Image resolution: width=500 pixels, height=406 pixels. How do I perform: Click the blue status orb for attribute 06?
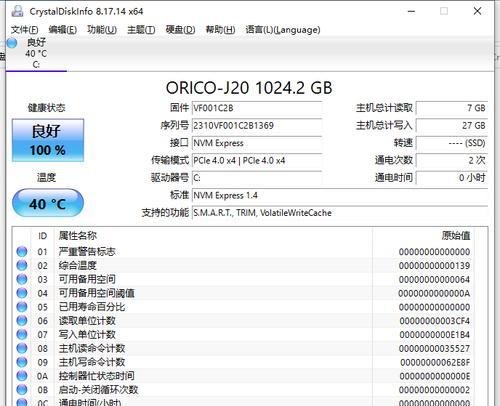pyautogui.click(x=22, y=321)
